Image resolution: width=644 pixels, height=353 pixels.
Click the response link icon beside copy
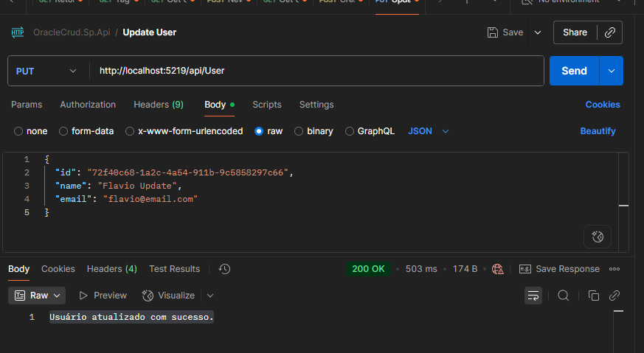pyautogui.click(x=614, y=296)
